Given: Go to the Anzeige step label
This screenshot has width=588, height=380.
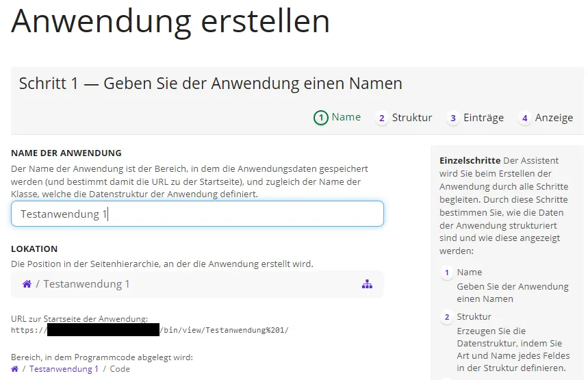Looking at the screenshot, I should pyautogui.click(x=554, y=118).
